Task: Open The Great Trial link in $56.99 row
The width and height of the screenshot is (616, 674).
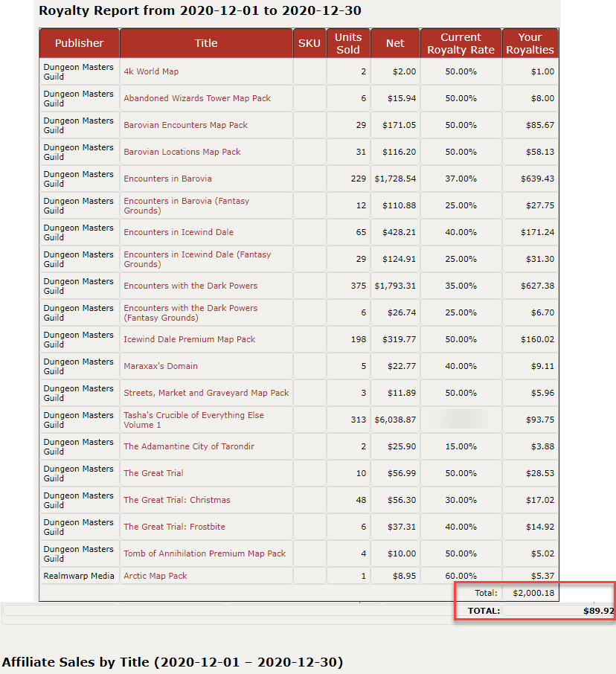Action: pos(153,473)
